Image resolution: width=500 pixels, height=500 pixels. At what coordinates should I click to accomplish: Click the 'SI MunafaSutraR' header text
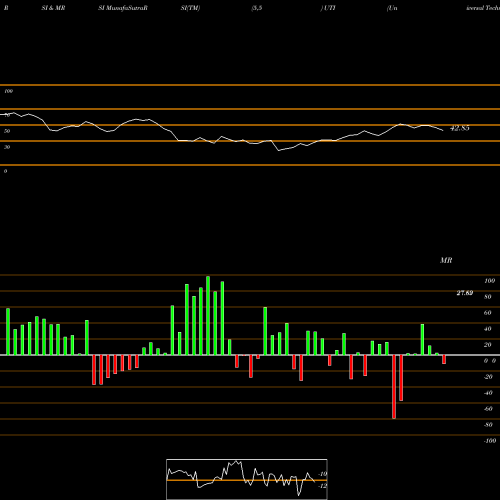(x=123, y=8)
